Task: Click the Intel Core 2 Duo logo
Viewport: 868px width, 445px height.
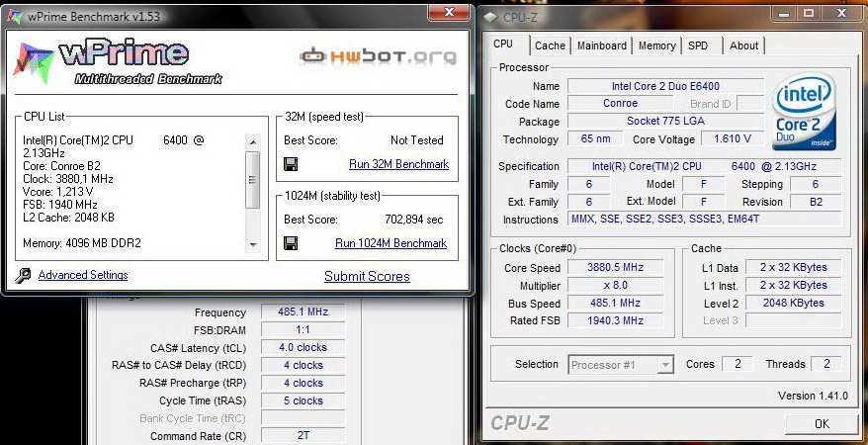Action: (x=805, y=111)
